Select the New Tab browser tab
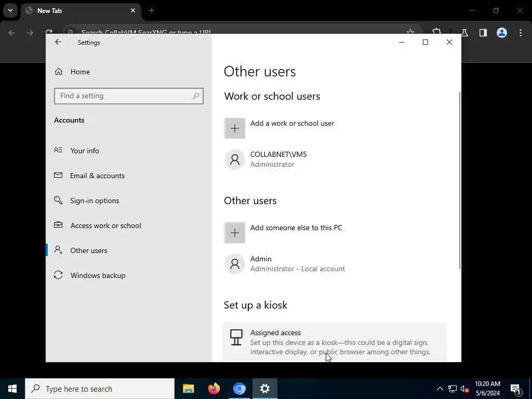532x399 pixels. pos(82,10)
